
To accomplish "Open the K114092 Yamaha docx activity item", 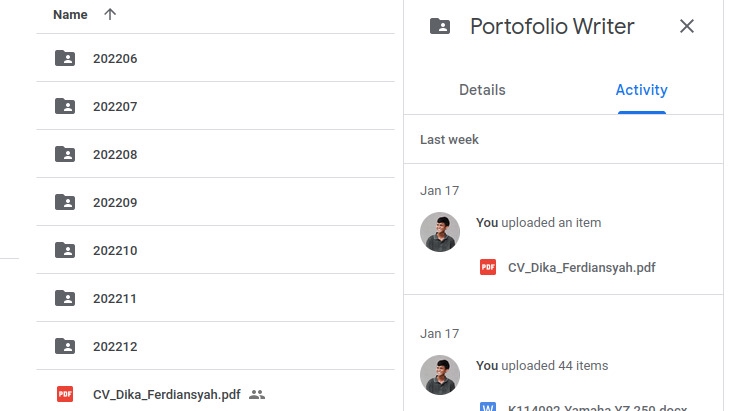I will tap(597, 407).
